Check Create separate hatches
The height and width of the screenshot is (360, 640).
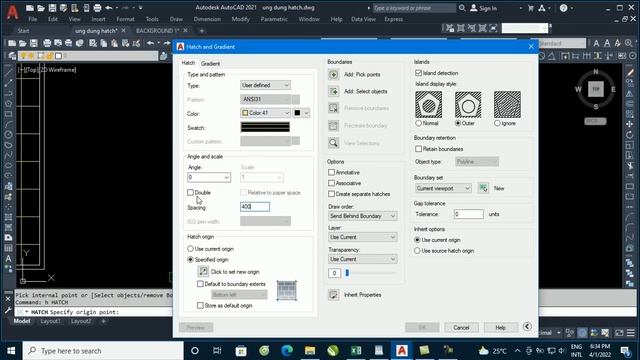[331, 194]
